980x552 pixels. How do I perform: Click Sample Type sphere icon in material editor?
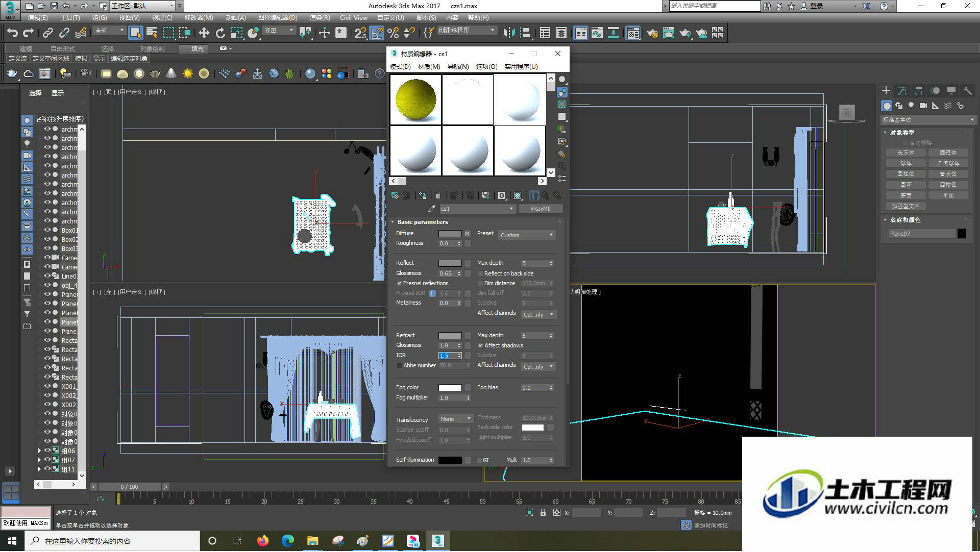(x=562, y=80)
